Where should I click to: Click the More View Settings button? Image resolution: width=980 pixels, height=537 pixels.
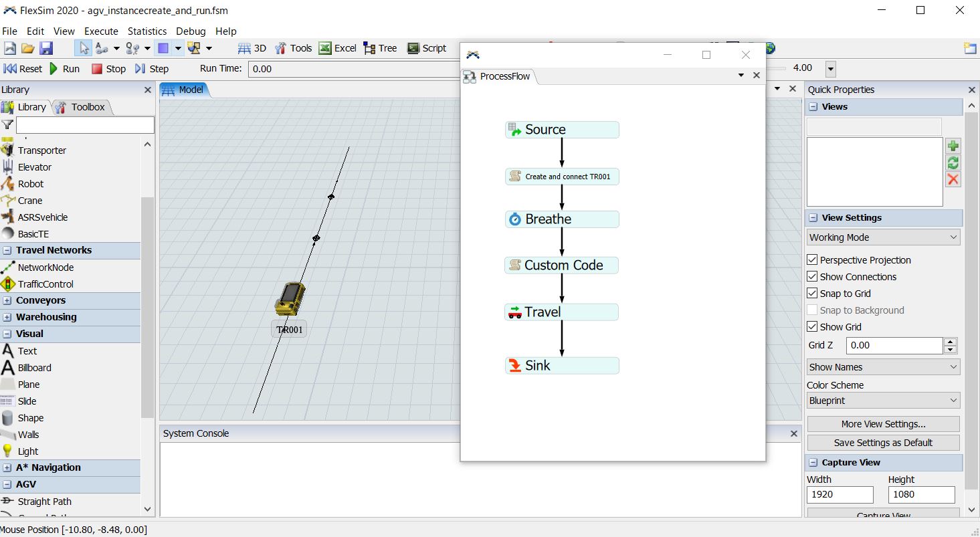883,424
